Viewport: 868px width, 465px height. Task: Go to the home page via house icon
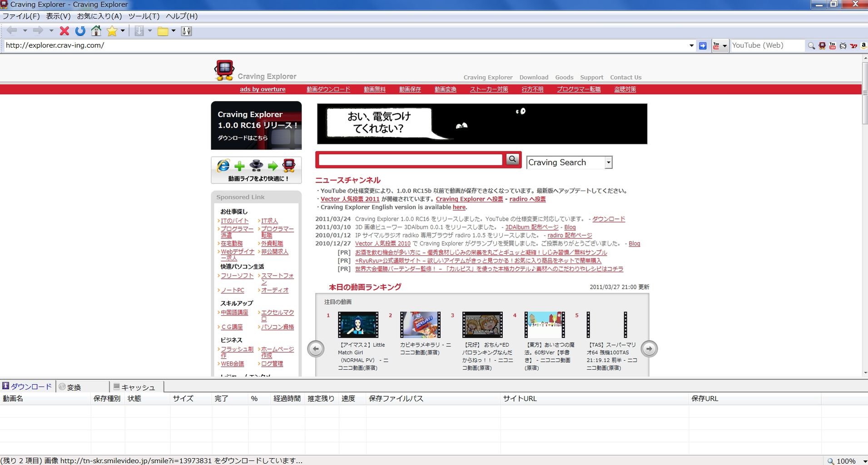click(96, 31)
